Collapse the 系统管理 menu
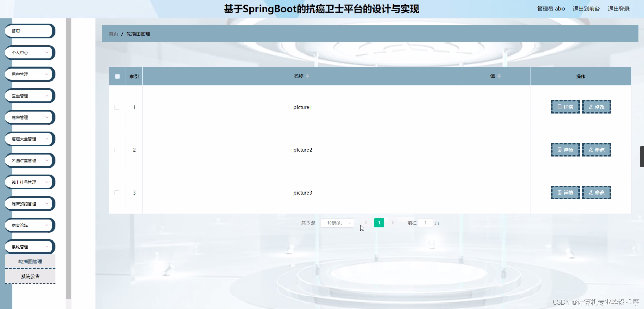644x309 pixels. point(30,247)
